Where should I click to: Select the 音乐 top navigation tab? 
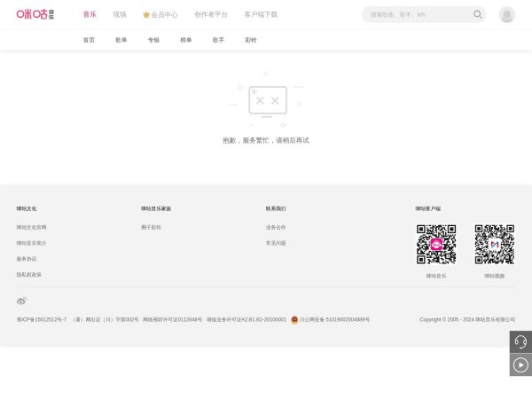(x=90, y=15)
